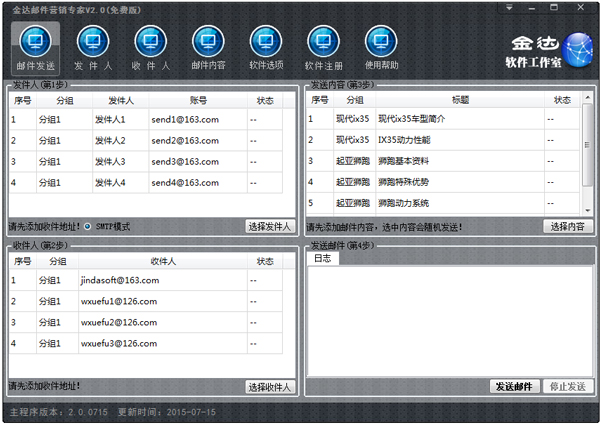The height and width of the screenshot is (424, 600).
Task: Select sender row send3@163.com
Action: [146, 161]
